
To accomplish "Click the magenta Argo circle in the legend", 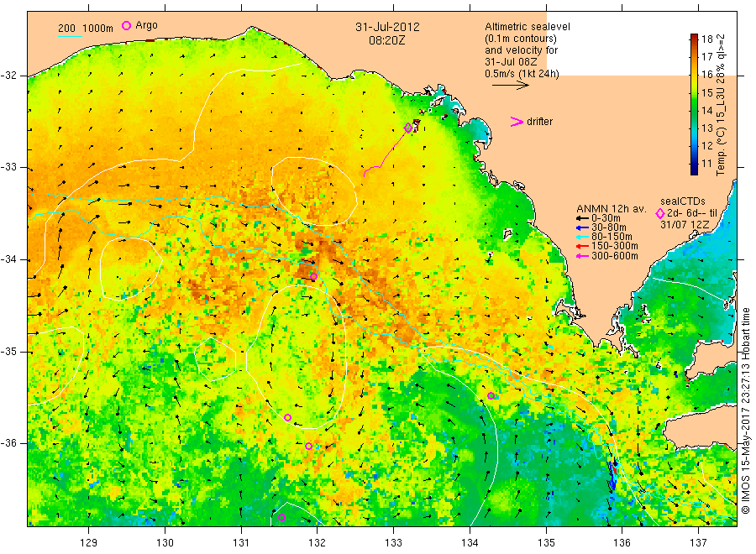I will point(126,25).
